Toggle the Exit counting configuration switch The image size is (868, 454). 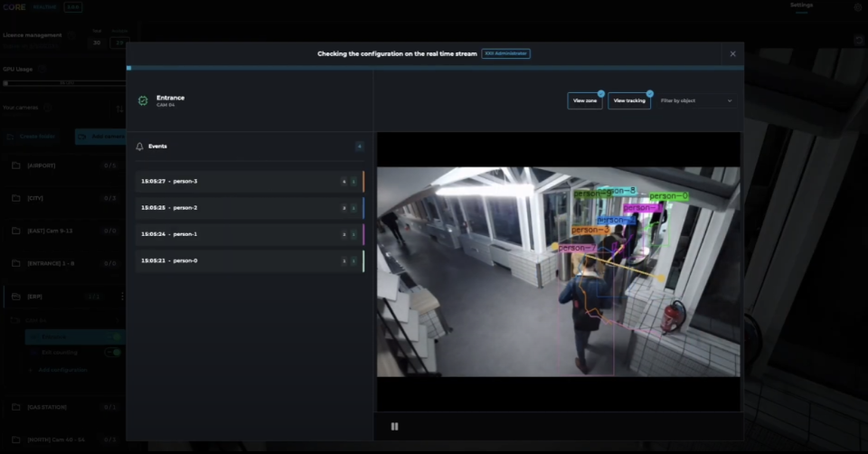point(113,352)
